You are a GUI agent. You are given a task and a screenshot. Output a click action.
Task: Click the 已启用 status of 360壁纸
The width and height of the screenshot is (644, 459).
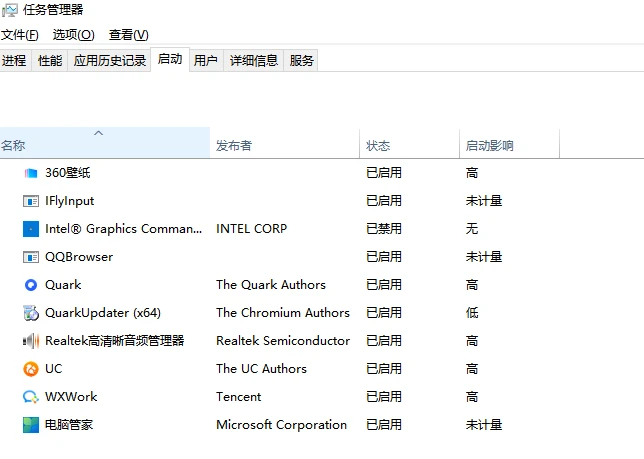coord(384,173)
